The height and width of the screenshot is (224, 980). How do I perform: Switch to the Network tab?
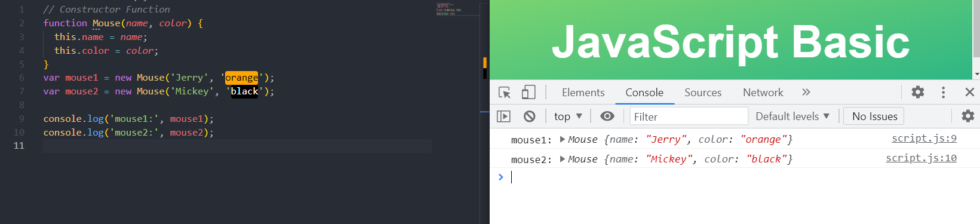[x=763, y=93]
